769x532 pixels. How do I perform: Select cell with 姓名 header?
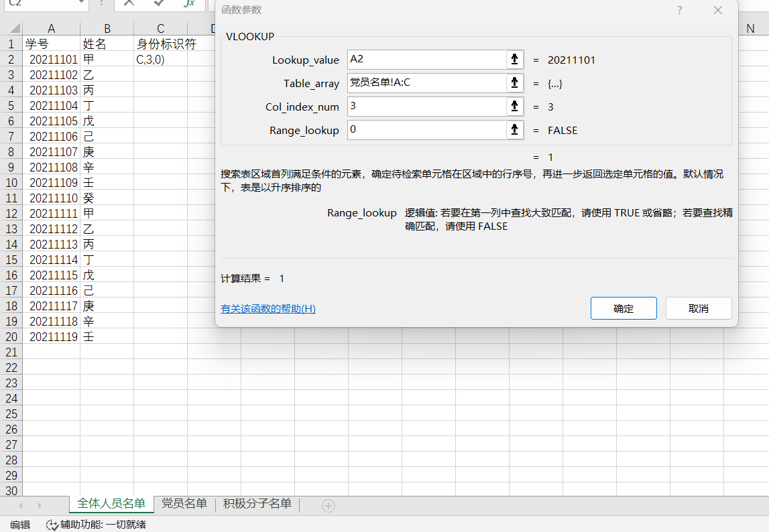click(107, 44)
